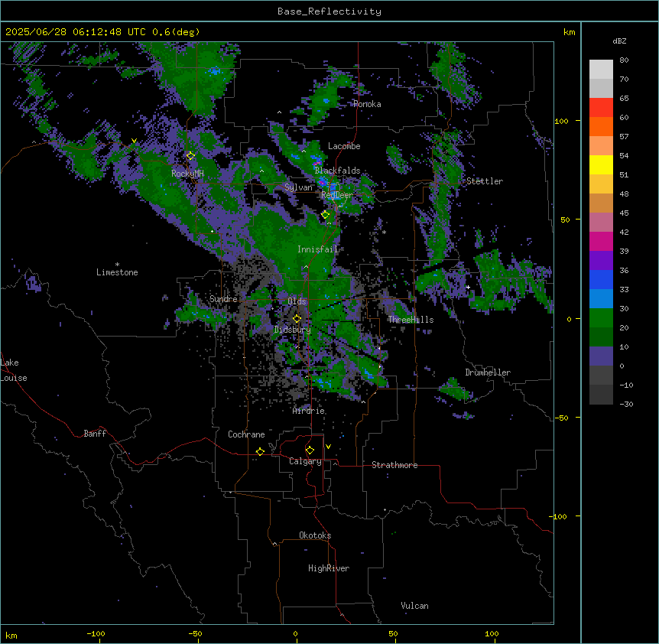Viewport: 659px width, 644px height.
Task: Click the white plus marker west of Drumheller storms
Action: pyautogui.click(x=468, y=287)
